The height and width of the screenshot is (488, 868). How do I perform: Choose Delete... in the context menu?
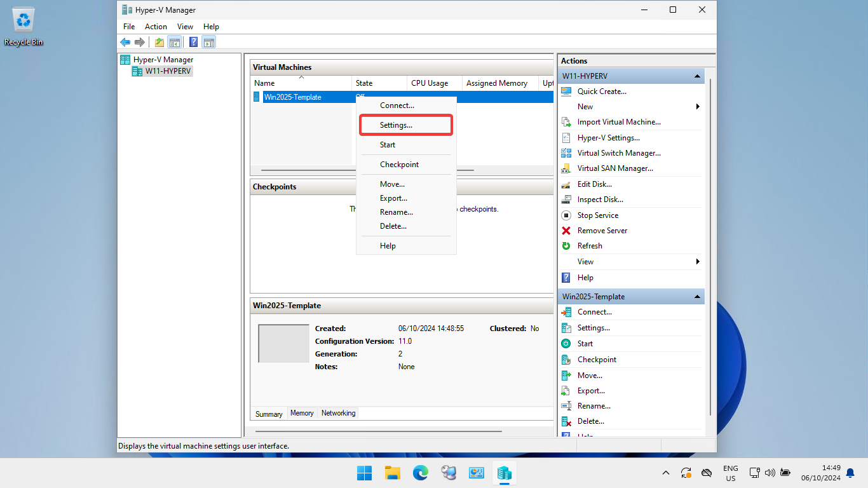[x=406, y=226]
